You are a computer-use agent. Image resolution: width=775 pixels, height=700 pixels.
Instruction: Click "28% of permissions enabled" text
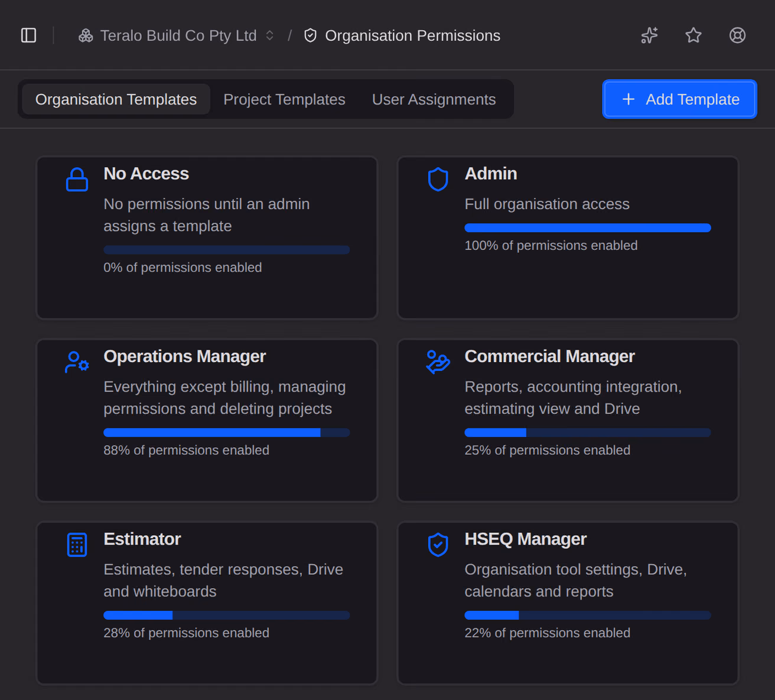point(186,633)
